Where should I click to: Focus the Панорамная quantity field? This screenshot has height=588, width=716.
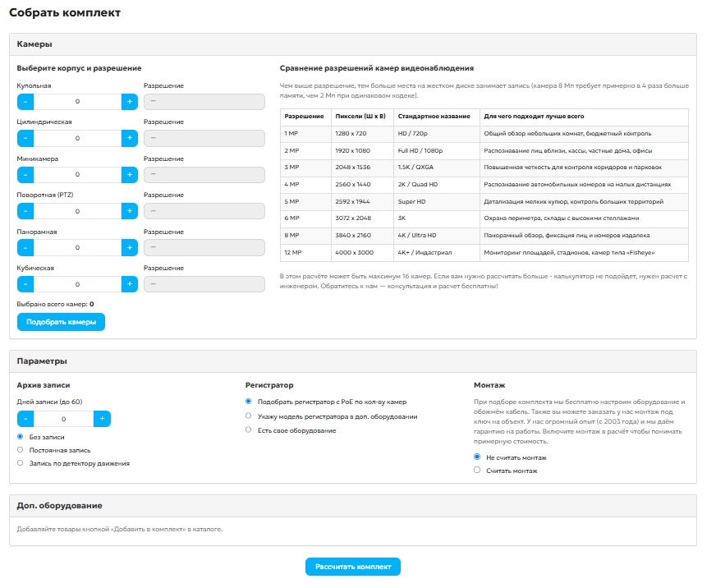[x=78, y=248]
